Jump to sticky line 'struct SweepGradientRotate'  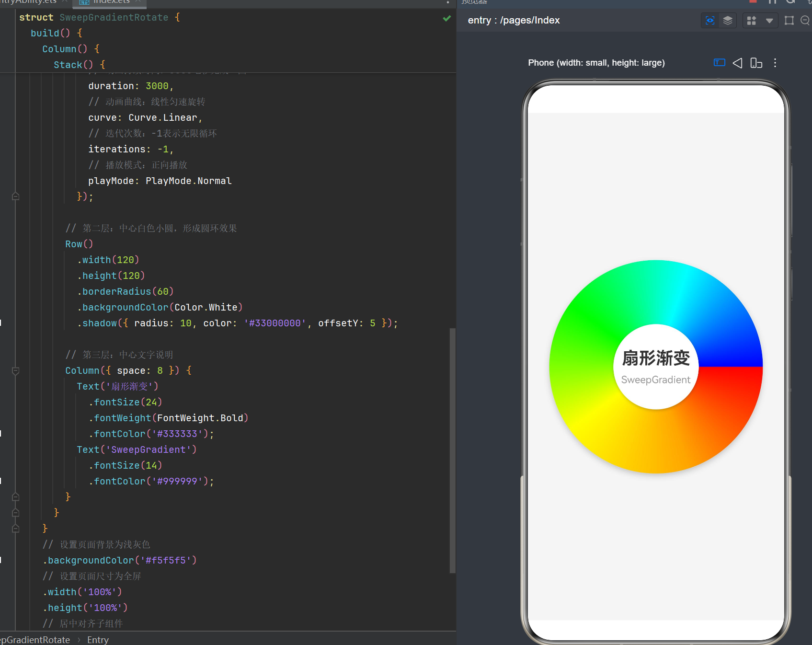[99, 18]
